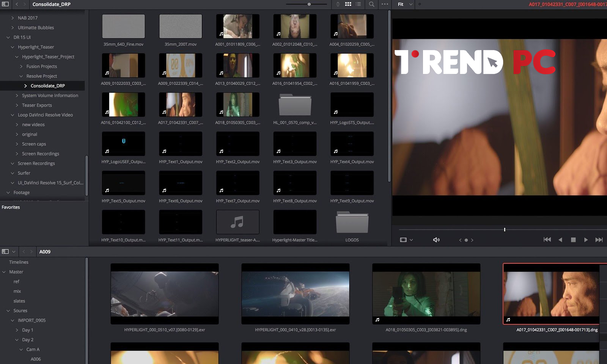Select the Master bin

(x=16, y=272)
